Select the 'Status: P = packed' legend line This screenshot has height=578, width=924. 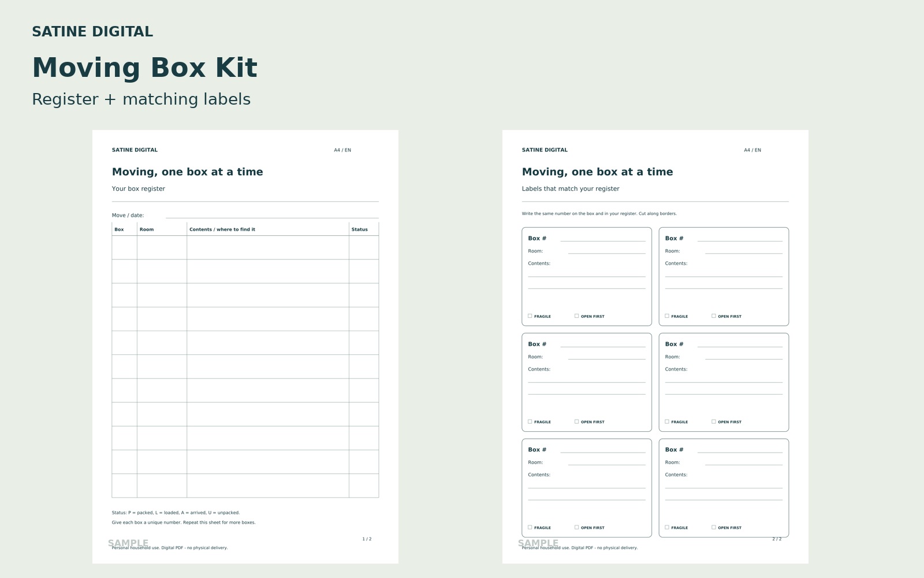[x=176, y=513]
